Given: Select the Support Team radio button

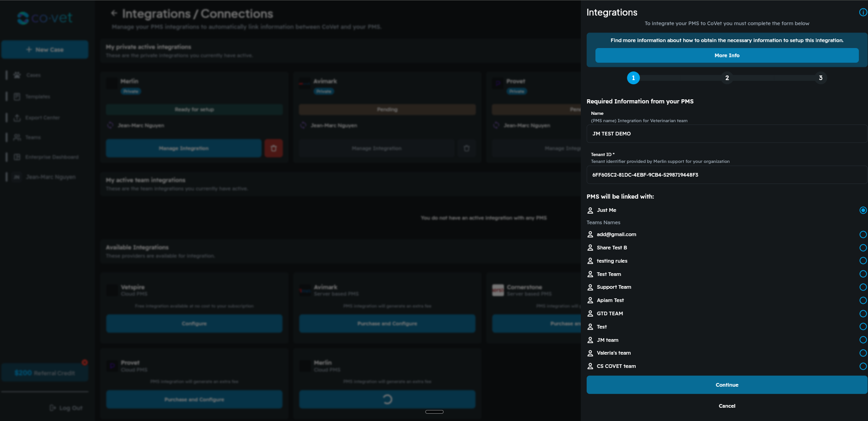Looking at the screenshot, I should (863, 287).
